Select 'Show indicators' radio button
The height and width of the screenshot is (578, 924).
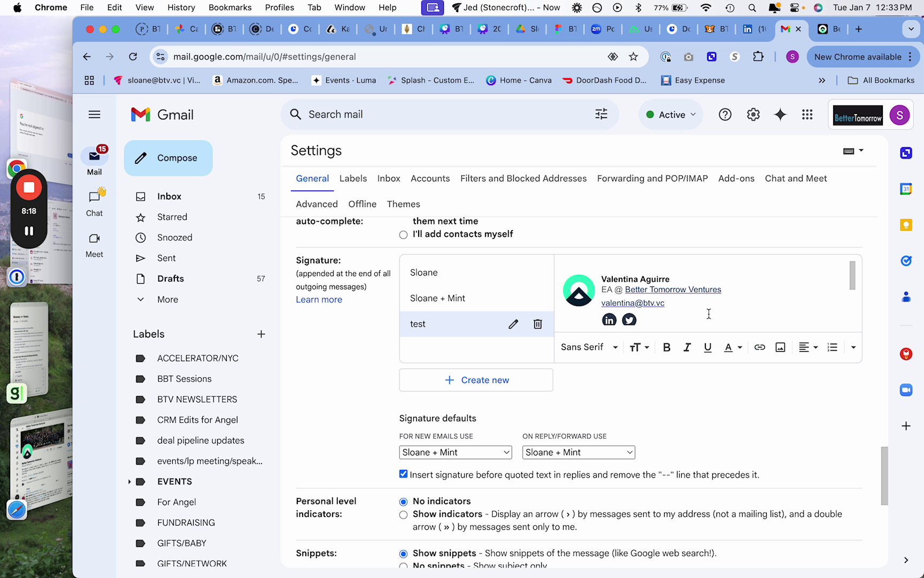point(403,515)
